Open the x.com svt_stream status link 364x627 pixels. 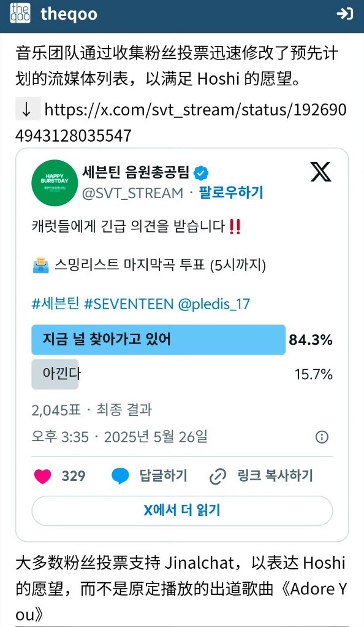point(181,122)
